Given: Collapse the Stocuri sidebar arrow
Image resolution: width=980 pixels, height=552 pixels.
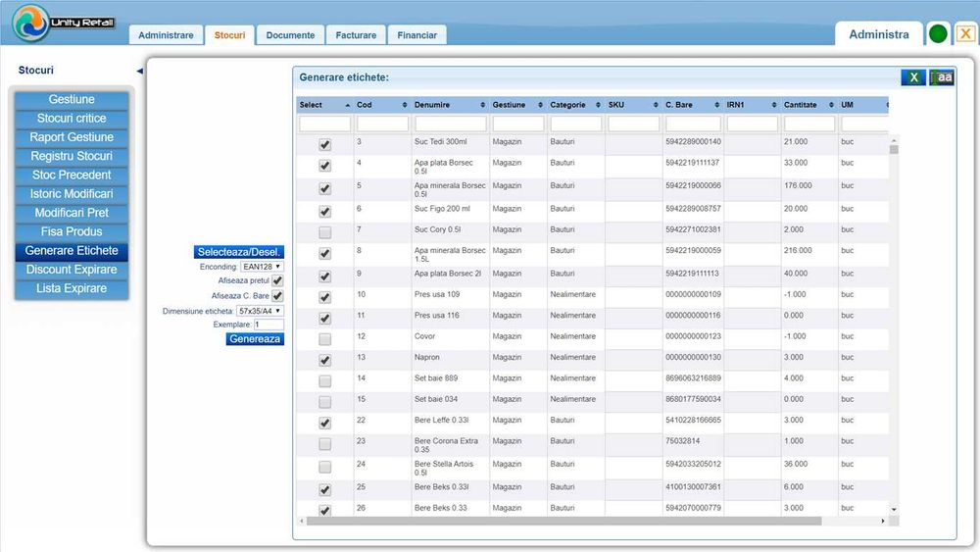Looking at the screenshot, I should [x=139, y=71].
